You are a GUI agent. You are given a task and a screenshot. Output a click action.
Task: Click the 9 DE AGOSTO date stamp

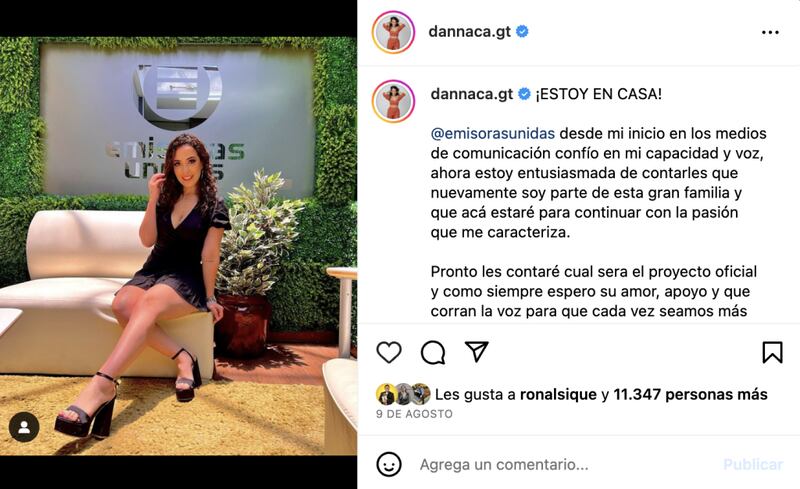pos(414,414)
